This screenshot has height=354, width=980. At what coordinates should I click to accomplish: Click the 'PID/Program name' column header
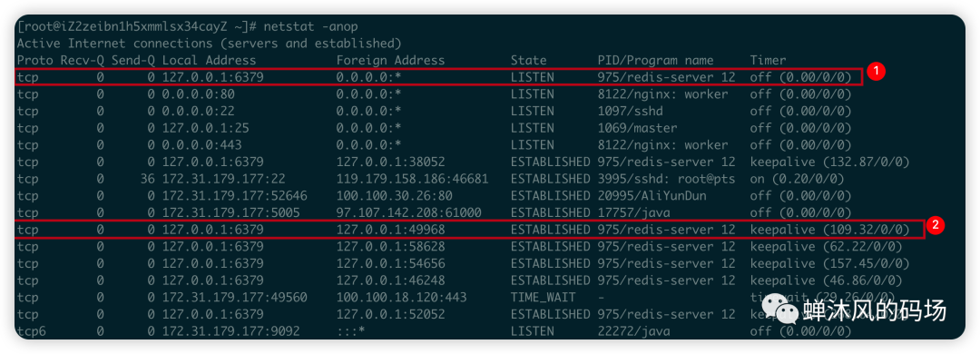[x=656, y=61]
